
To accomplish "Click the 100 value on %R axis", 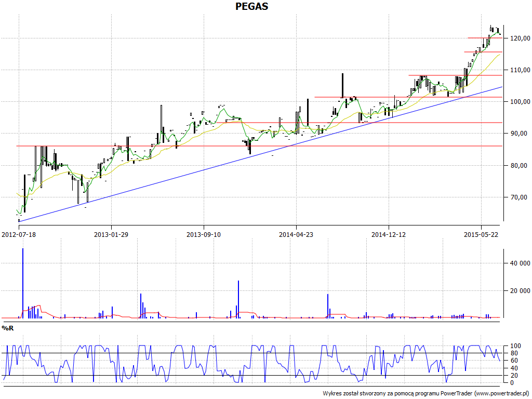I will click(515, 346).
